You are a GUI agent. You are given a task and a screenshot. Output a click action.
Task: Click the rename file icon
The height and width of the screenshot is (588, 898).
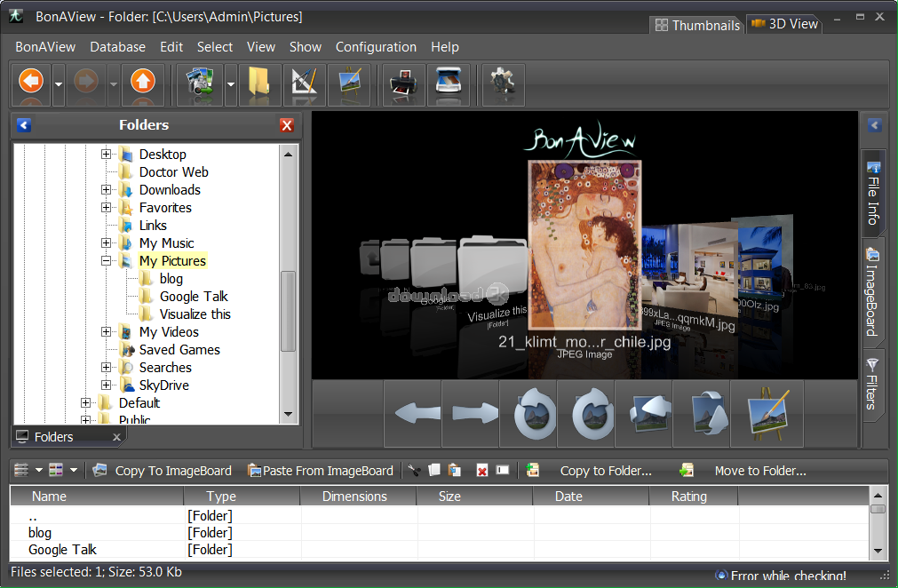(x=502, y=470)
